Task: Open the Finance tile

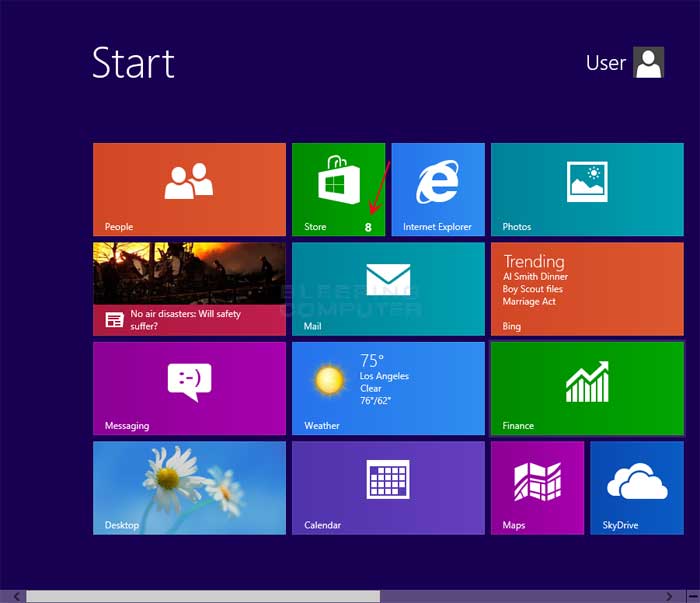Action: click(587, 388)
